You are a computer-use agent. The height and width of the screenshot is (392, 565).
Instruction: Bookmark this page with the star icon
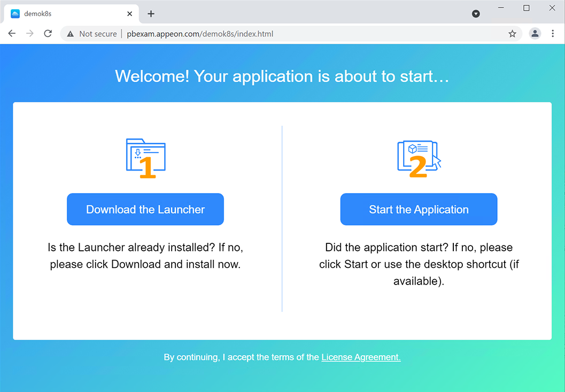click(x=512, y=34)
